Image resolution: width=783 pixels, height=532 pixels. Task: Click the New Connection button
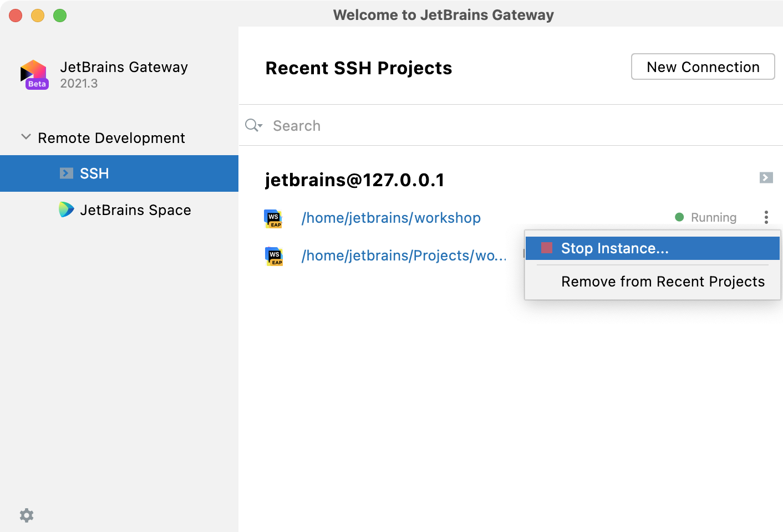703,67
